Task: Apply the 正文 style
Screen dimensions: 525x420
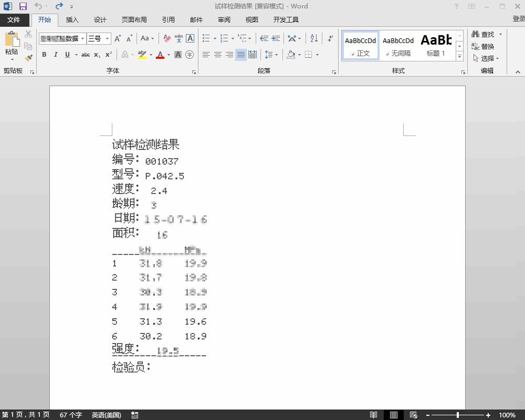Action: tap(361, 46)
